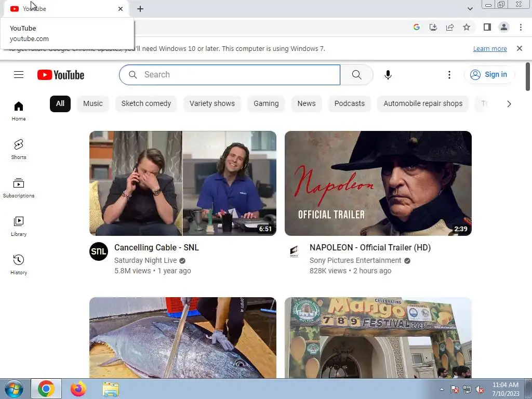Expand the tab search dropdown arrow
The height and width of the screenshot is (399, 532).
[470, 9]
